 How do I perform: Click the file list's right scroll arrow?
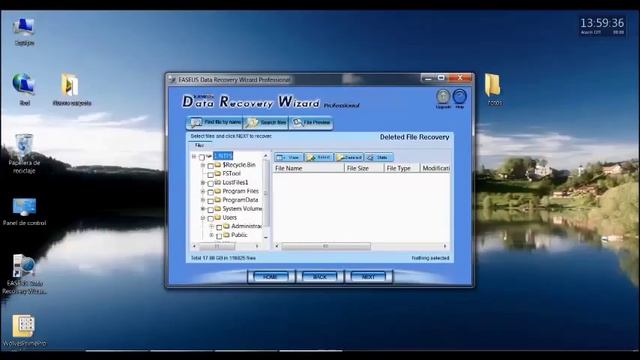[x=445, y=246]
